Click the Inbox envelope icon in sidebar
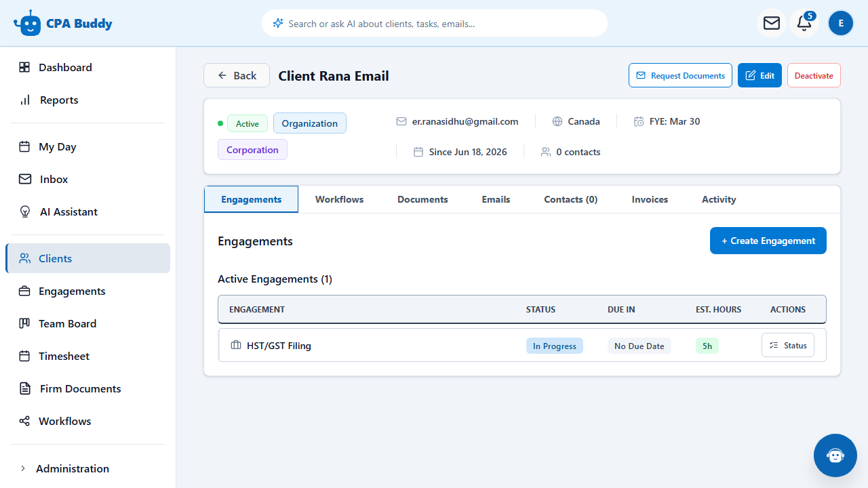This screenshot has width=868, height=488. click(25, 179)
